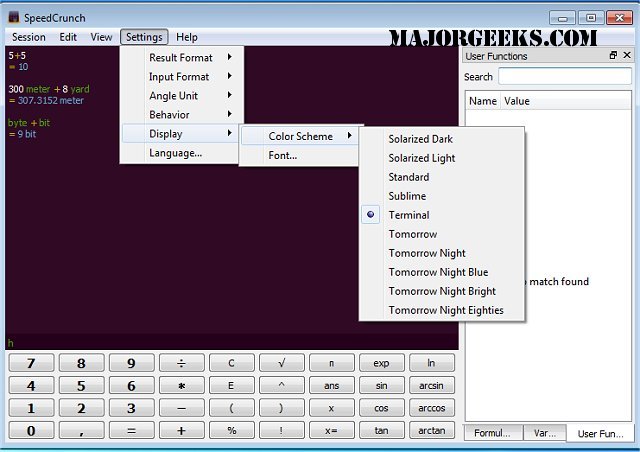640x452 pixels.
Task: Open the Session menu
Action: pyautogui.click(x=29, y=37)
